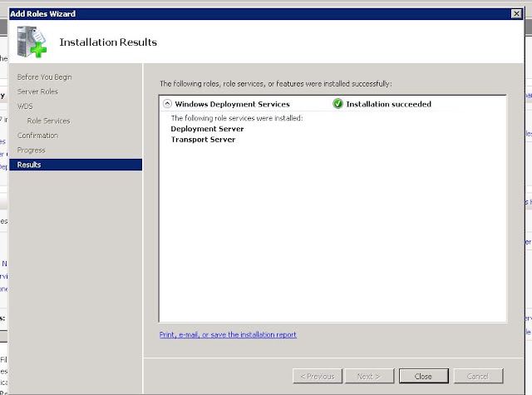Click the Installation Results heading
The height and width of the screenshot is (395, 532).
click(x=108, y=42)
